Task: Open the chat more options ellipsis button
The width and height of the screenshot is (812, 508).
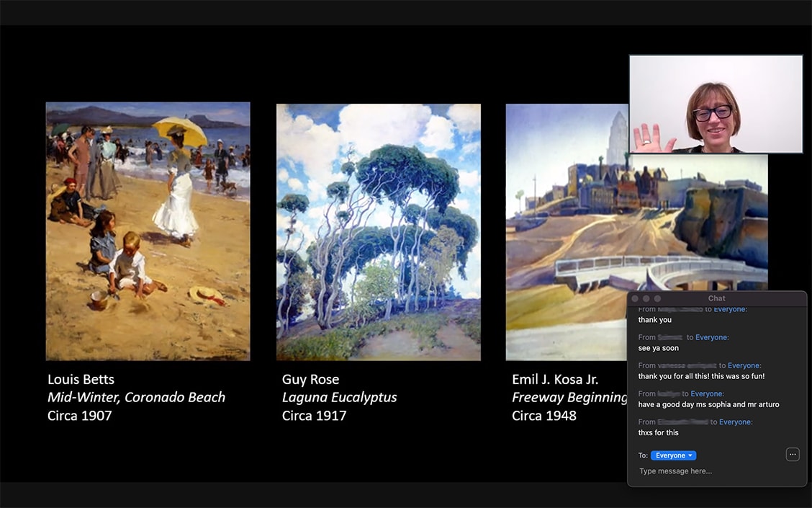Action: [793, 455]
